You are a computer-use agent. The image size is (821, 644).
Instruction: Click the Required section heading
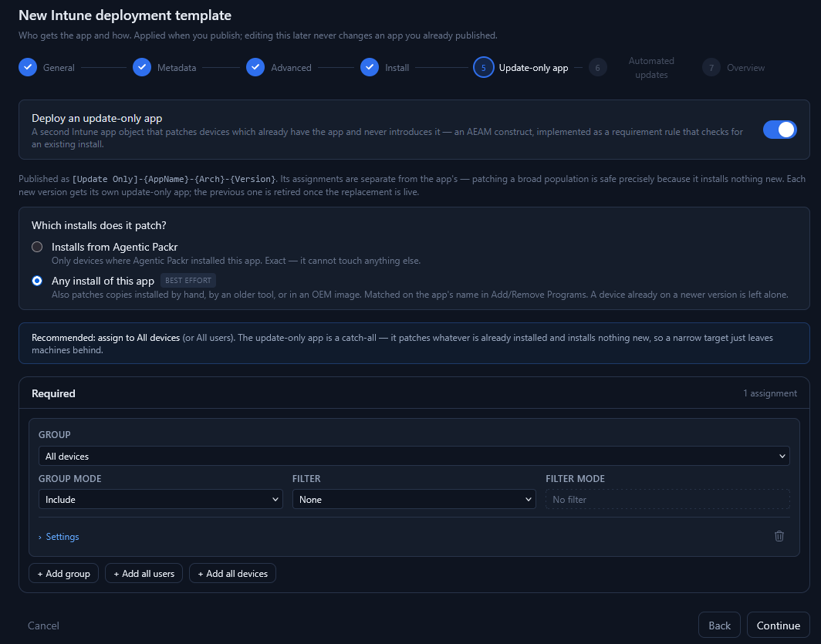(53, 393)
